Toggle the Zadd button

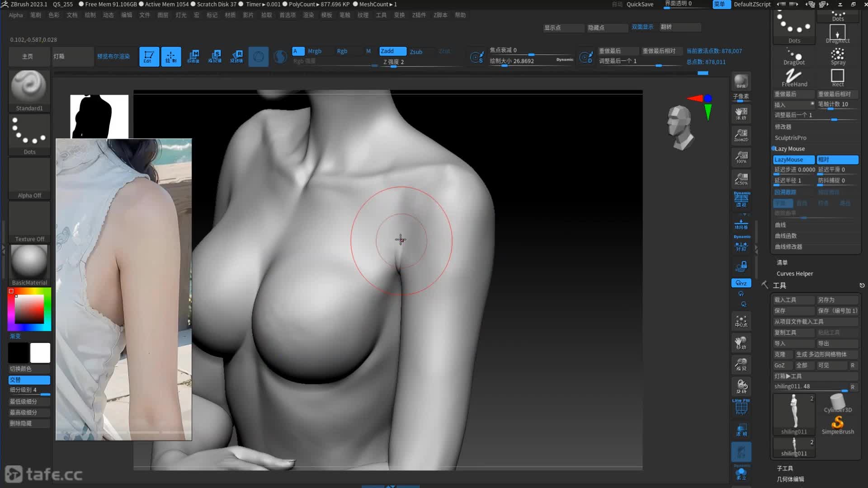(392, 51)
